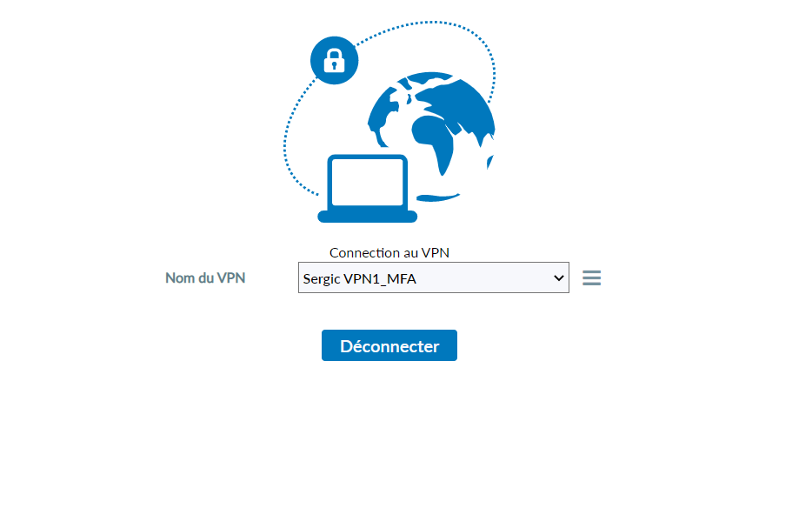Image resolution: width=812 pixels, height=528 pixels.
Task: Click the 'Connection au VPN' heading
Action: click(x=389, y=253)
